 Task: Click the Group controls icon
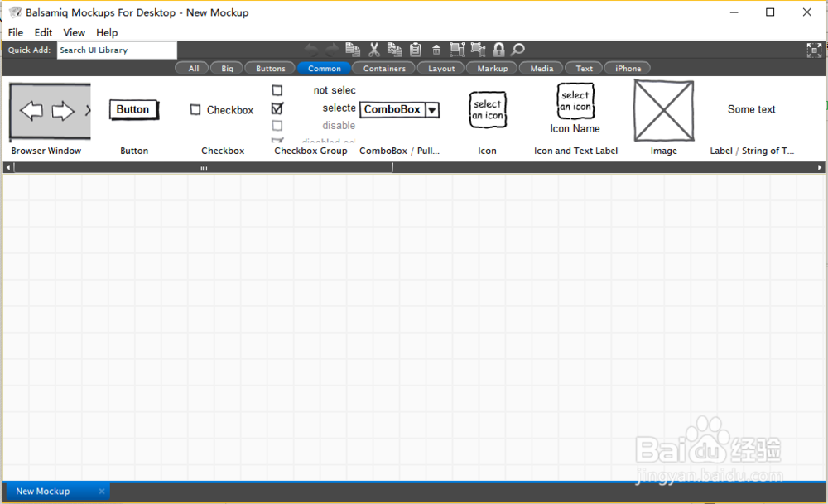[457, 50]
